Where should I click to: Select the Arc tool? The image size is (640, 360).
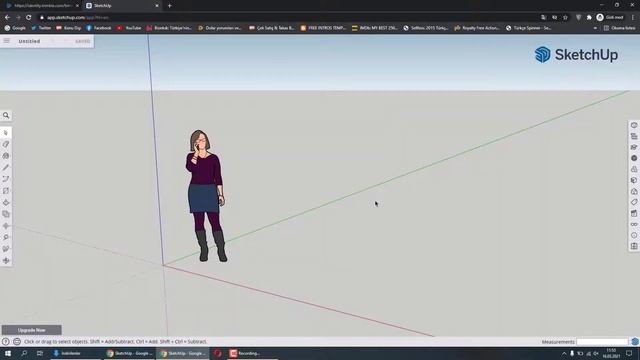pyautogui.click(x=6, y=179)
